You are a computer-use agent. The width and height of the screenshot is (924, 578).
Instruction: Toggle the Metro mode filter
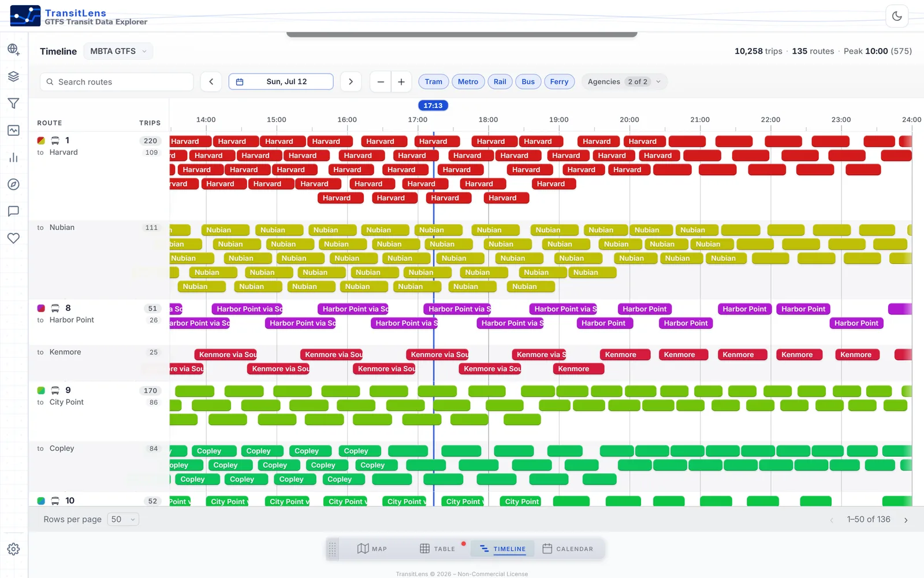(x=468, y=81)
